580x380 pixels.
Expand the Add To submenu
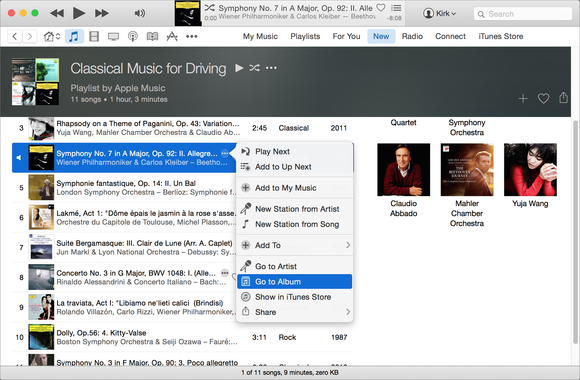click(294, 245)
